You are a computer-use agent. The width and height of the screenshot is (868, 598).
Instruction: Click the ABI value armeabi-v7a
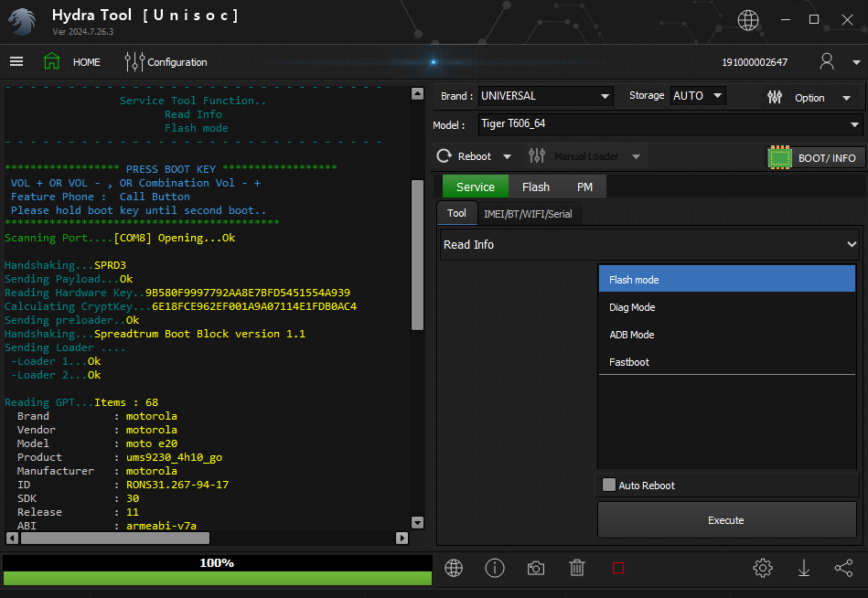tap(161, 526)
